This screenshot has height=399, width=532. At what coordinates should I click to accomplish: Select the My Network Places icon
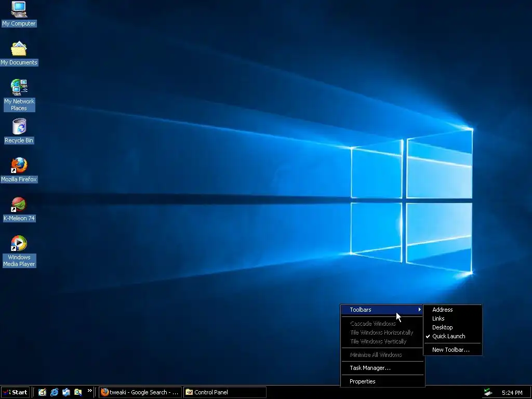19,95
